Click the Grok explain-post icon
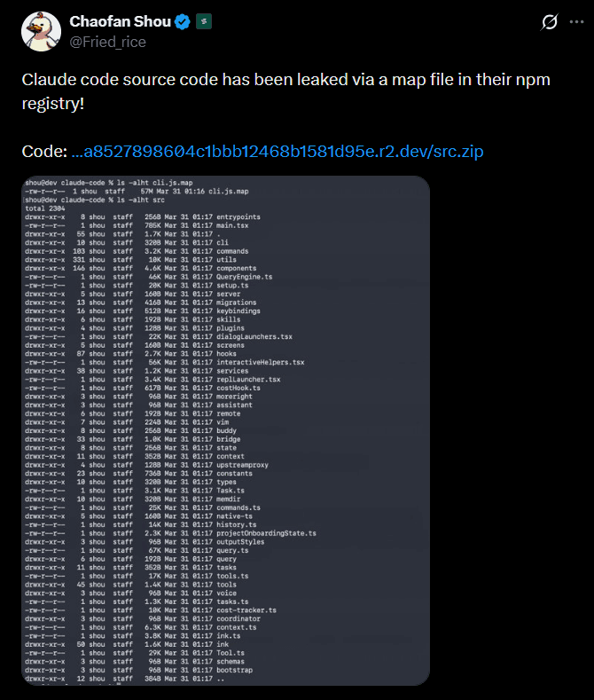This screenshot has height=700, width=594. click(549, 21)
